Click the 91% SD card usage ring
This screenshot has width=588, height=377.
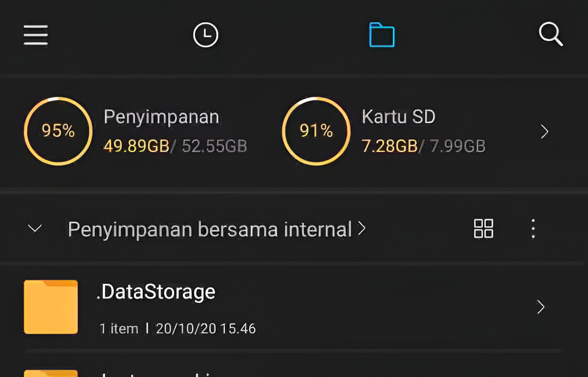click(x=316, y=131)
